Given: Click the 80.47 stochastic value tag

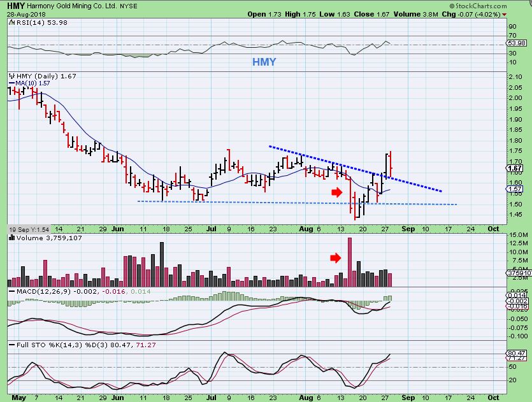Looking at the screenshot, I should coord(517,353).
